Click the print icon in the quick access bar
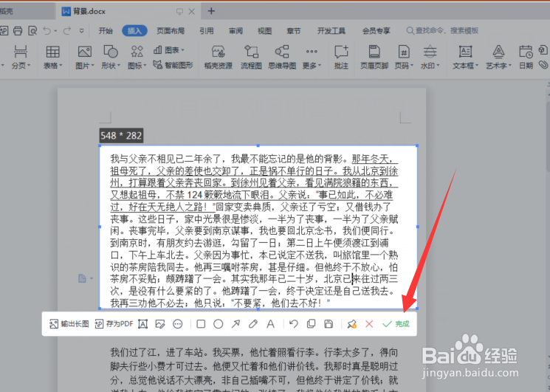550x392 pixels. pyautogui.click(x=18, y=31)
